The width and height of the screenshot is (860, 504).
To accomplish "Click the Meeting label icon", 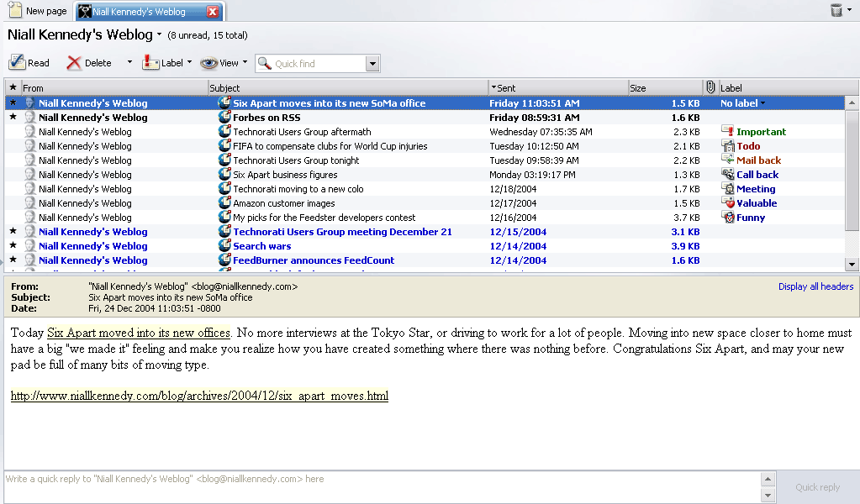I will 727,188.
